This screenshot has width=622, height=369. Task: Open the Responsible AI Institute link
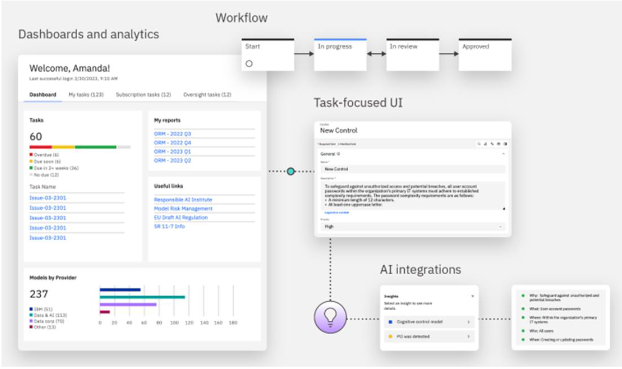pos(183,200)
